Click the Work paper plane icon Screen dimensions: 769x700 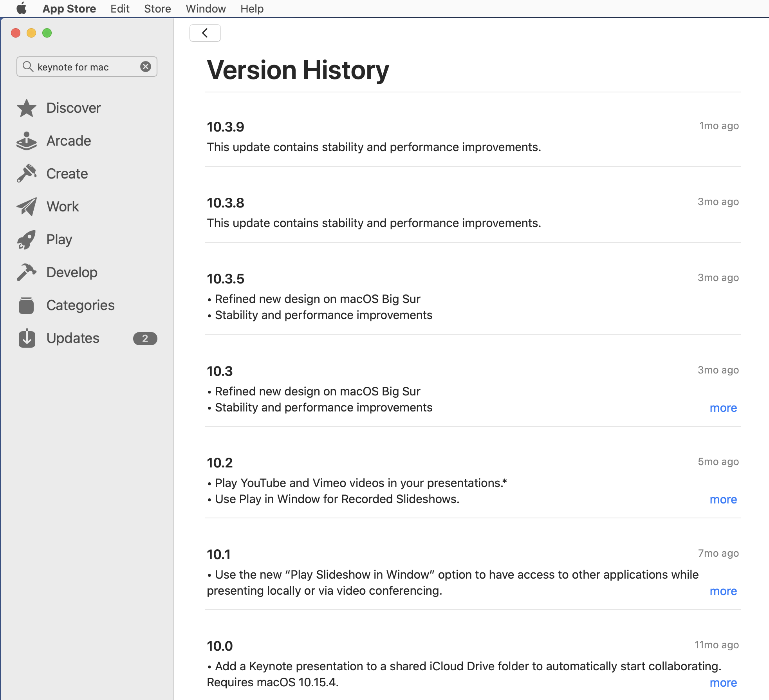pyautogui.click(x=27, y=206)
